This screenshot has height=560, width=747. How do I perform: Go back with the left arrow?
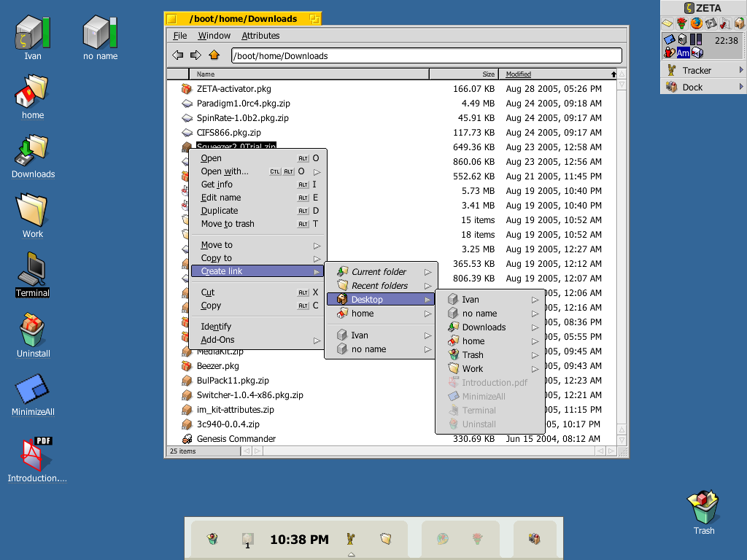[x=178, y=55]
